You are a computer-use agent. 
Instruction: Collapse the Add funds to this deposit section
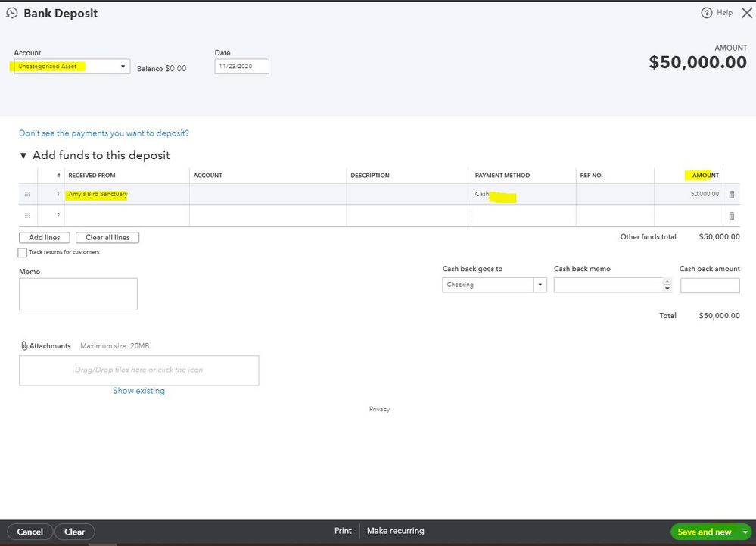point(23,156)
